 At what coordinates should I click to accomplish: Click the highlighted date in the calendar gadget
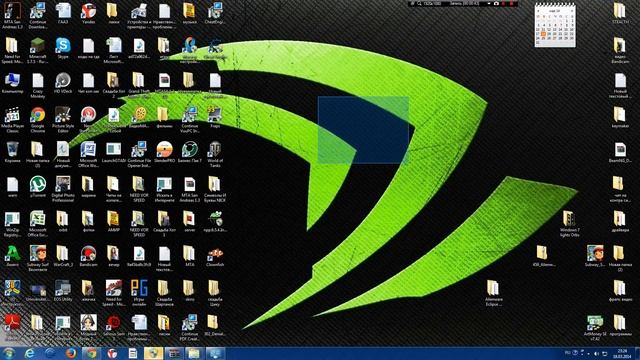(543, 34)
